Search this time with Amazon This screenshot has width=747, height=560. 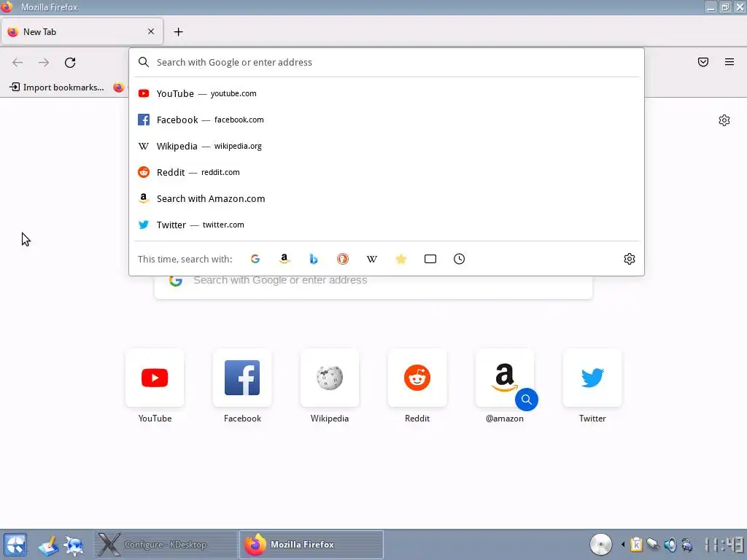pyautogui.click(x=285, y=259)
